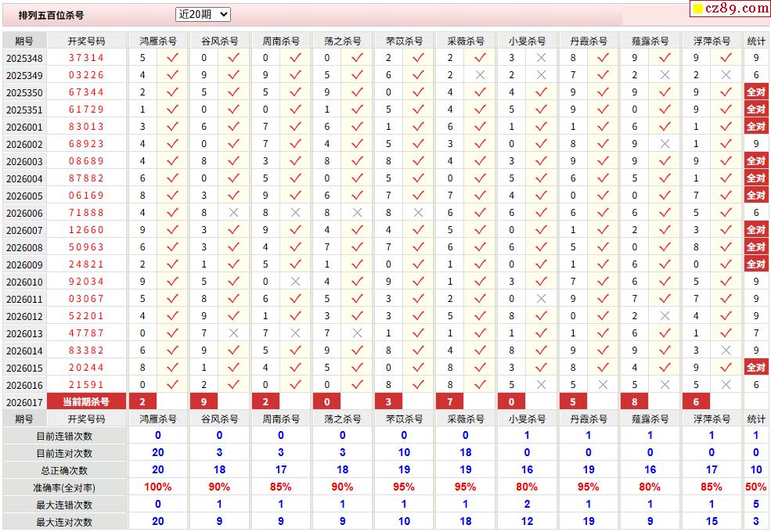Click the red checkmark for 鸿雁 in row 2025348
This screenshot has height=532, width=771.
point(172,58)
